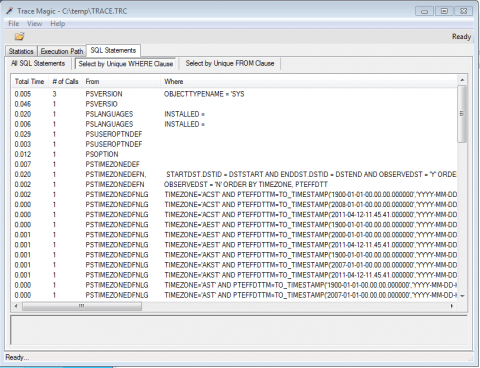Click the Ready... status bar text
The image size is (480, 368).
(x=17, y=357)
